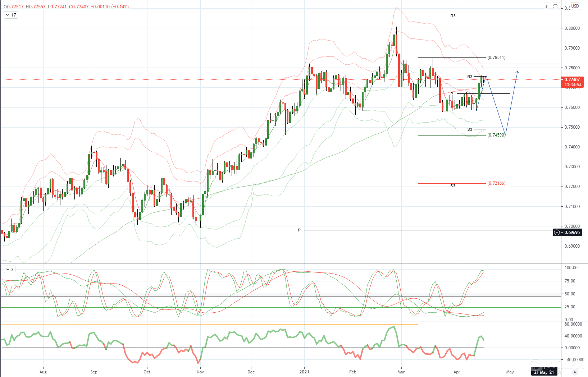Expand the collapsed 17 indicators legend

tap(10, 15)
